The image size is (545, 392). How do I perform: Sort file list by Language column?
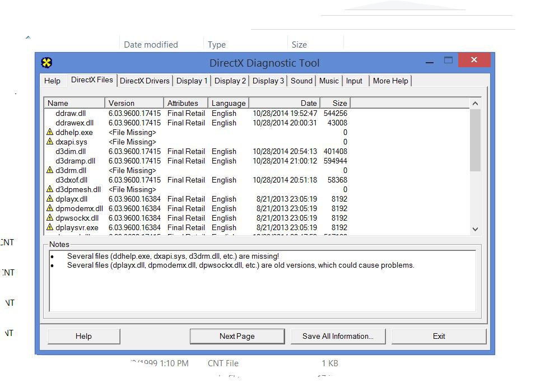pos(229,103)
